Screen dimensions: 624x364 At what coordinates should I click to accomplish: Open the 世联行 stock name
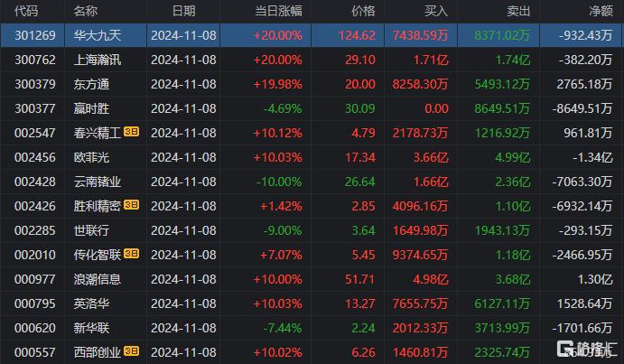tap(91, 230)
